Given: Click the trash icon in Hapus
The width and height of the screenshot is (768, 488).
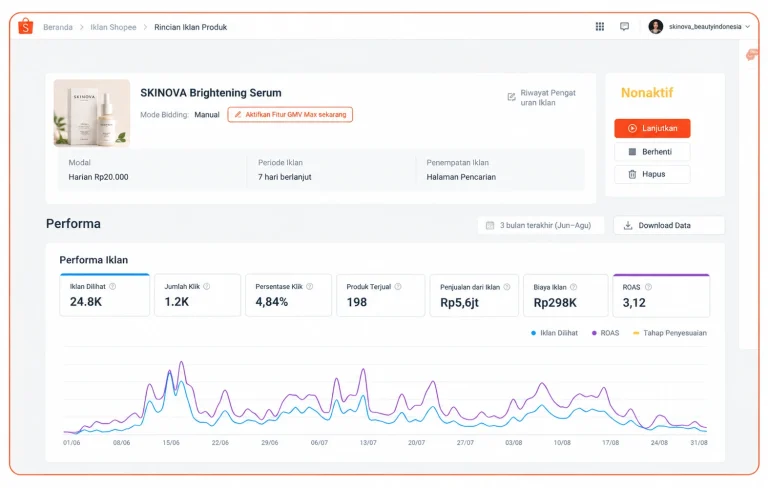Looking at the screenshot, I should click(x=632, y=174).
